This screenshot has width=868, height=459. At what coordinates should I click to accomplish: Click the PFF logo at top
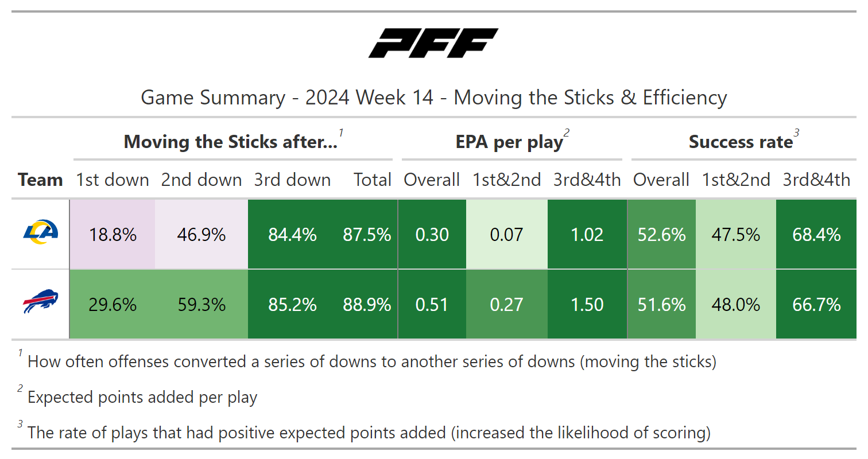coord(433,44)
